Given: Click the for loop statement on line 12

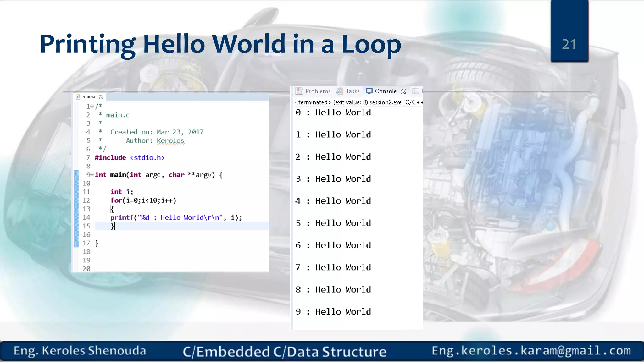Looking at the screenshot, I should click(x=143, y=200).
